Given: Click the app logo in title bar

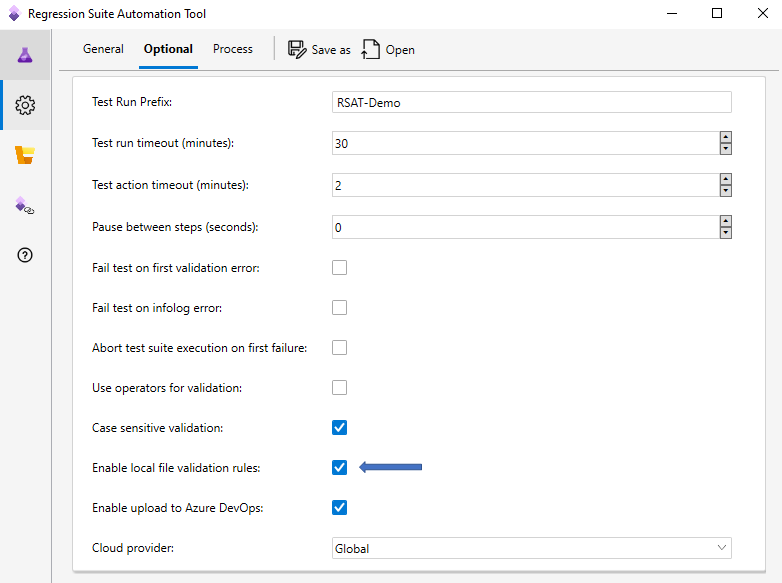Looking at the screenshot, I should [x=14, y=14].
